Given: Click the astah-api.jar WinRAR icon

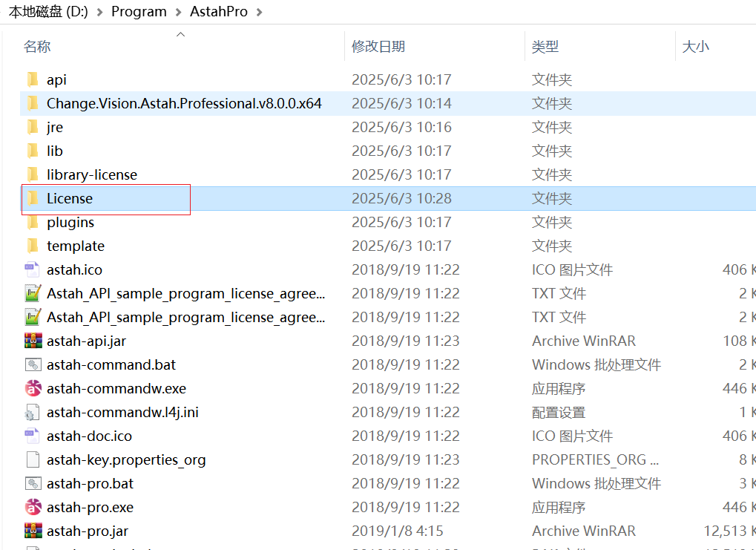Looking at the screenshot, I should tap(33, 341).
